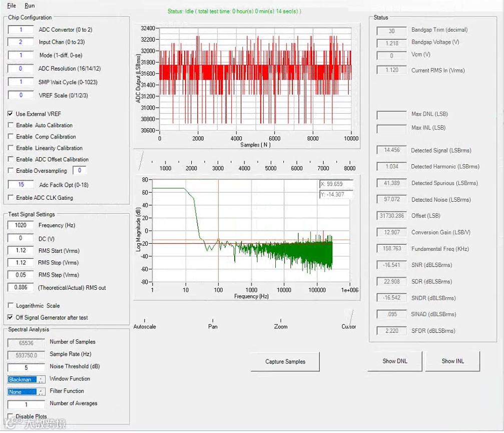The width and height of the screenshot is (504, 433).
Task: Open the File menu
Action: tap(12, 6)
